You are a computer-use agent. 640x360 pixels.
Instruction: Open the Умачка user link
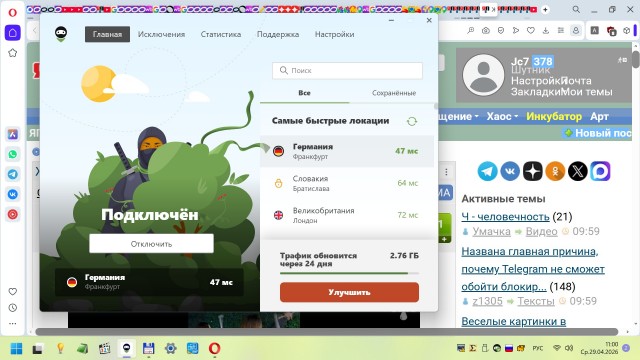[491, 231]
